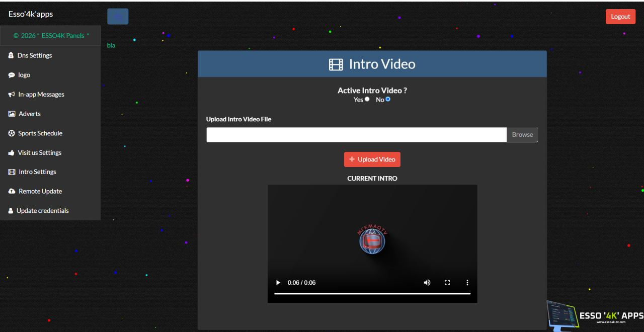
Task: Go to In-app Messages
Action: [x=50, y=94]
